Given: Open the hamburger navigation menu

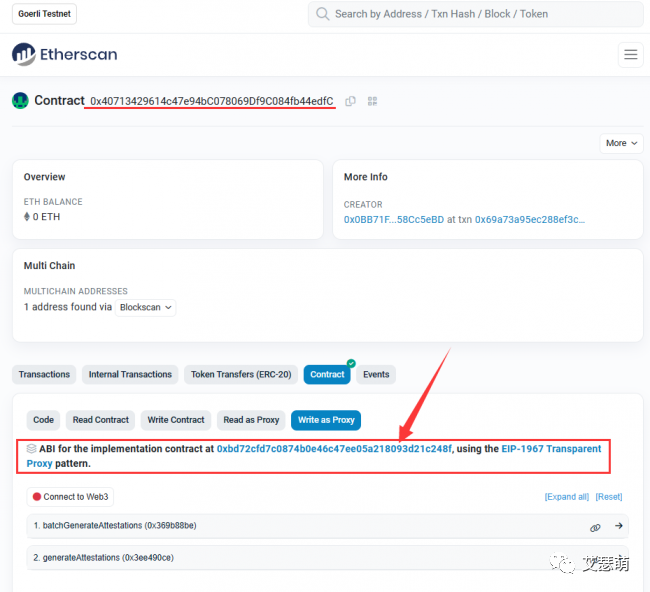Looking at the screenshot, I should [x=631, y=54].
